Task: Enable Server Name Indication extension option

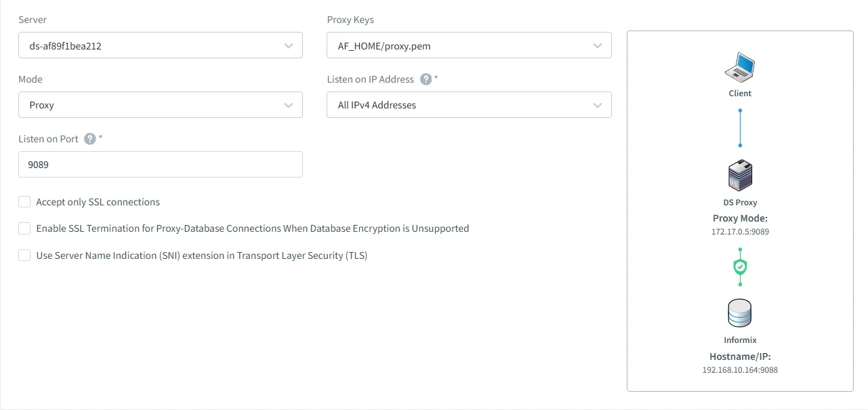Action: coord(24,255)
